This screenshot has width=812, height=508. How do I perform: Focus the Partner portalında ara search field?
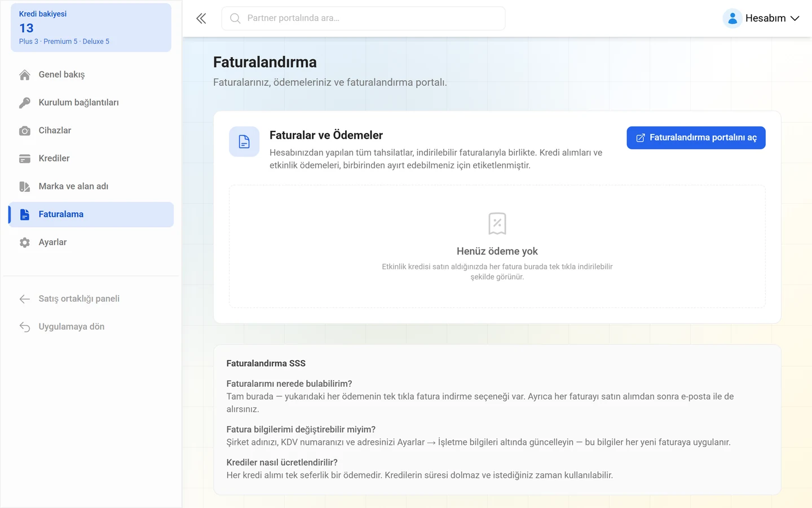click(x=363, y=19)
